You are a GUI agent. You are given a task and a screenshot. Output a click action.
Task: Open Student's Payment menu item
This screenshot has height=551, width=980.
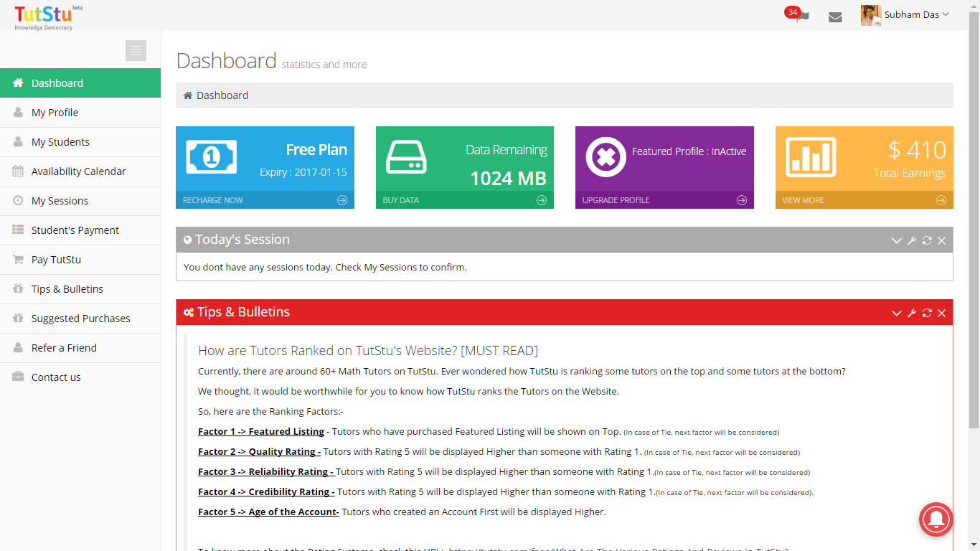point(80,230)
